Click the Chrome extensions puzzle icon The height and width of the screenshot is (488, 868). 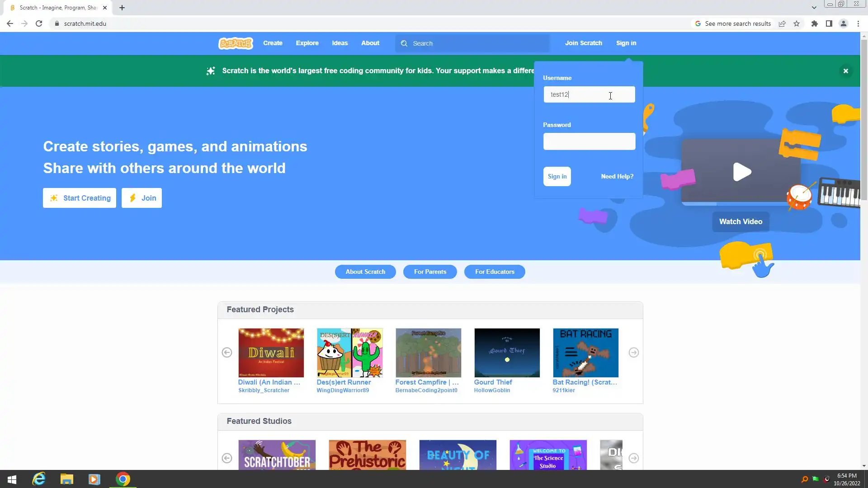[814, 23]
